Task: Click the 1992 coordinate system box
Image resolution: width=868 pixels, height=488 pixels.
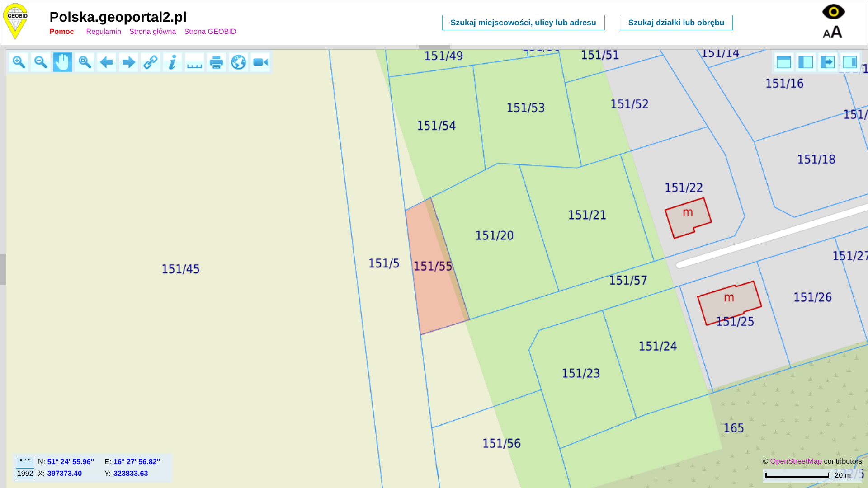Action: (x=25, y=474)
